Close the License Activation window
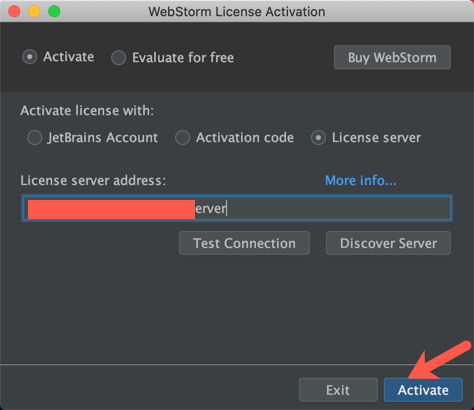The image size is (474, 410). point(14,11)
